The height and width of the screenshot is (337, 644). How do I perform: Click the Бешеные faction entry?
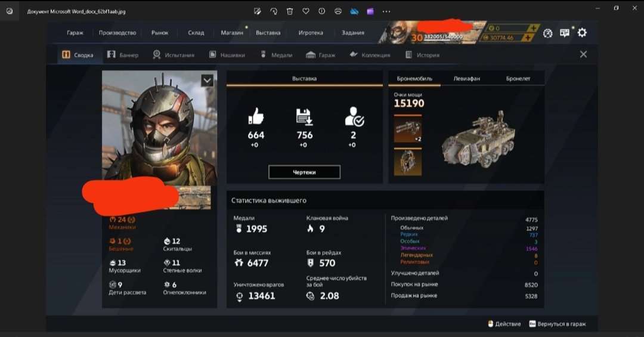click(120, 245)
